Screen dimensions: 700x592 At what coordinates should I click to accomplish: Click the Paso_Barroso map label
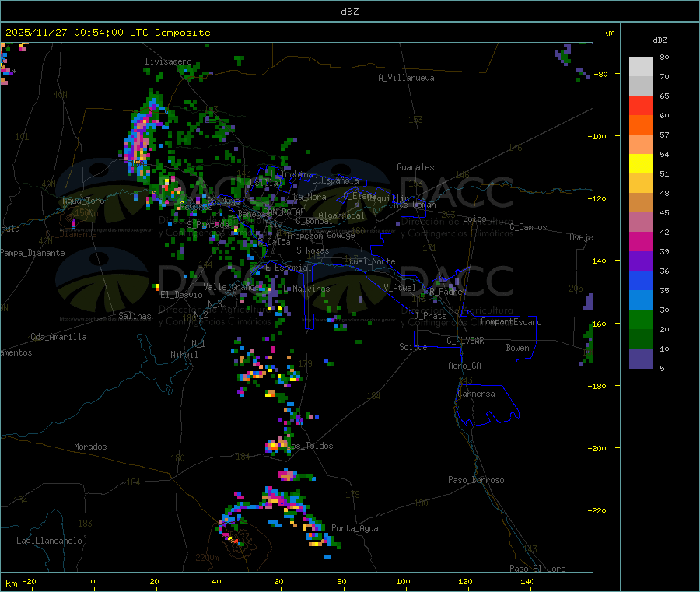point(476,480)
